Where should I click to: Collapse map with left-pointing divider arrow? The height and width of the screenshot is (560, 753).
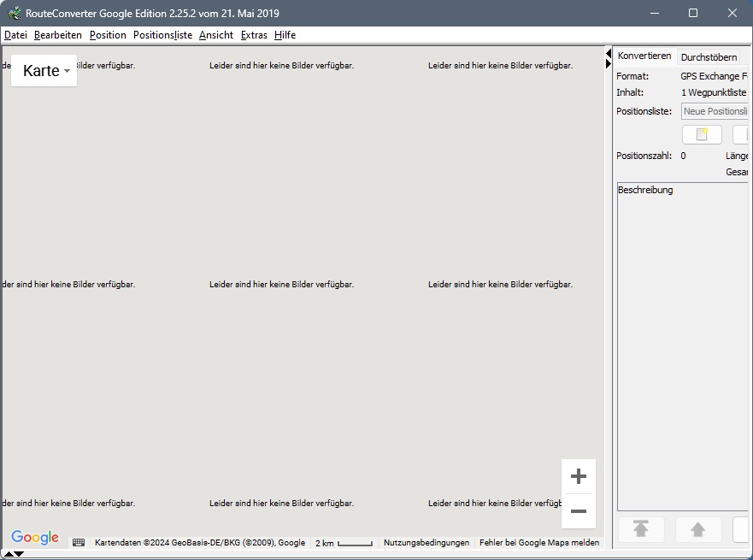pyautogui.click(x=609, y=54)
